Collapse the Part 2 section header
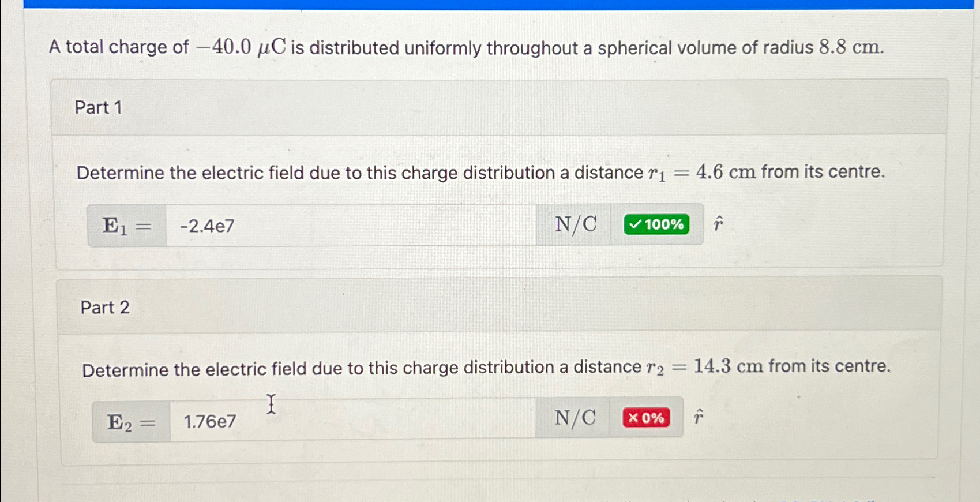980x502 pixels. (x=104, y=308)
